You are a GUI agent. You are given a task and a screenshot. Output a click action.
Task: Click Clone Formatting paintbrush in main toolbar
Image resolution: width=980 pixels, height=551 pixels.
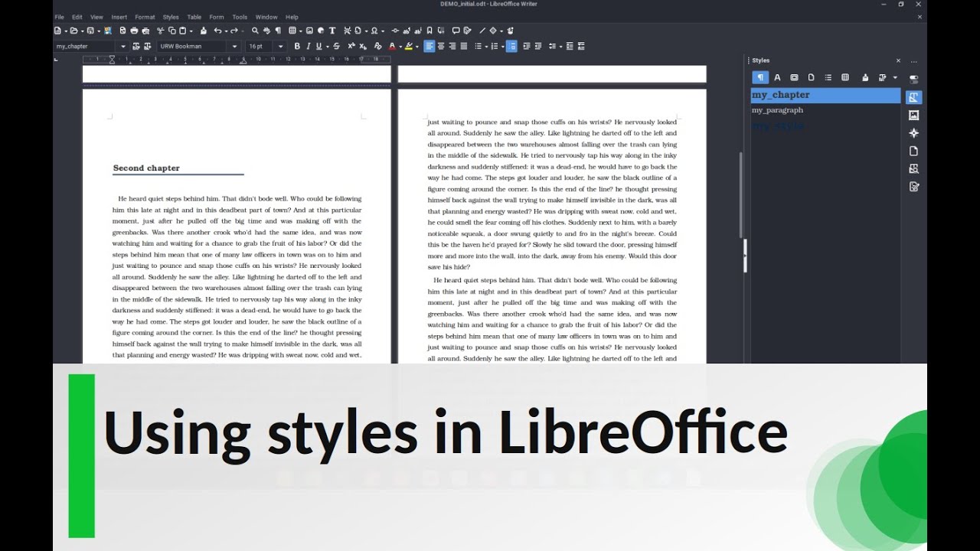coord(203,31)
